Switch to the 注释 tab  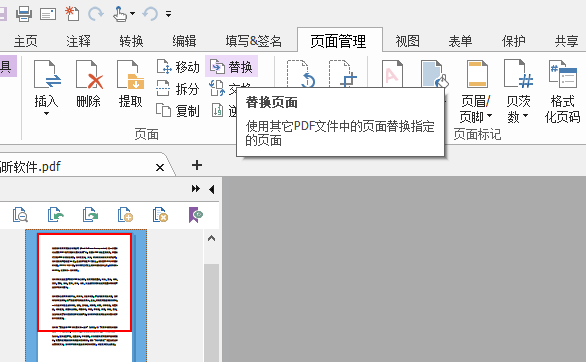coord(78,41)
